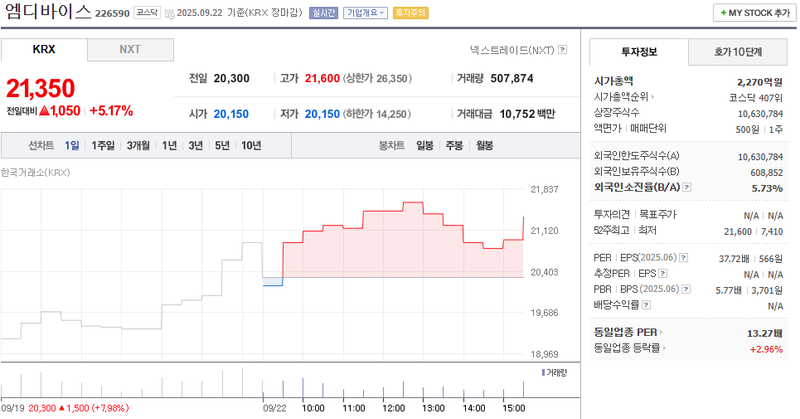Switch to the KRX tab
The width and height of the screenshot is (800, 419).
pos(44,50)
